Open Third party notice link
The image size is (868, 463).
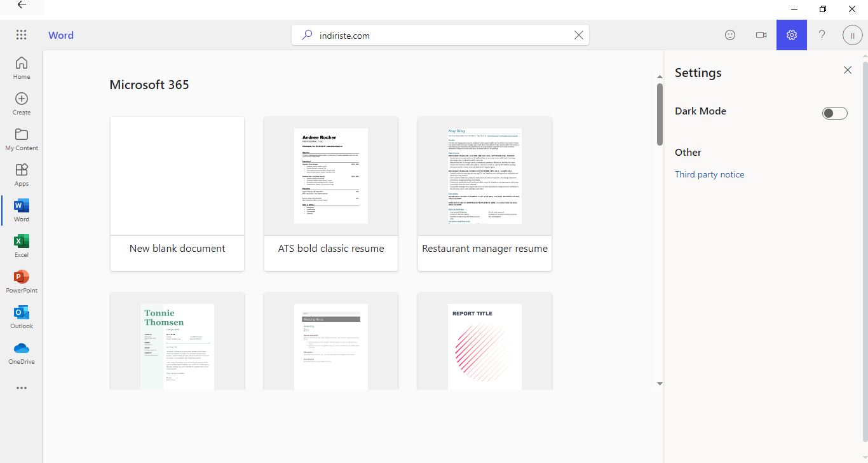click(x=709, y=174)
